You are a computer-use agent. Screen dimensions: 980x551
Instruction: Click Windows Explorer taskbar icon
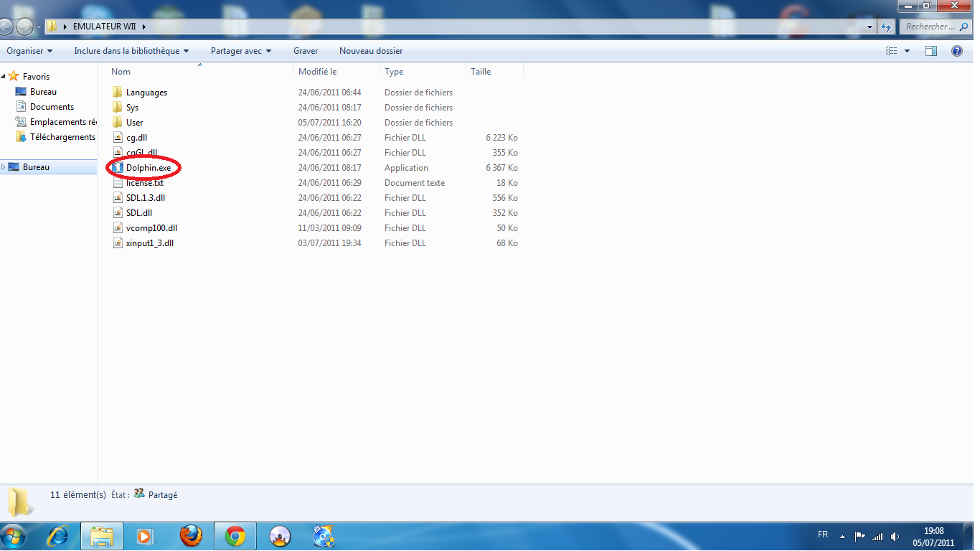[x=101, y=536]
